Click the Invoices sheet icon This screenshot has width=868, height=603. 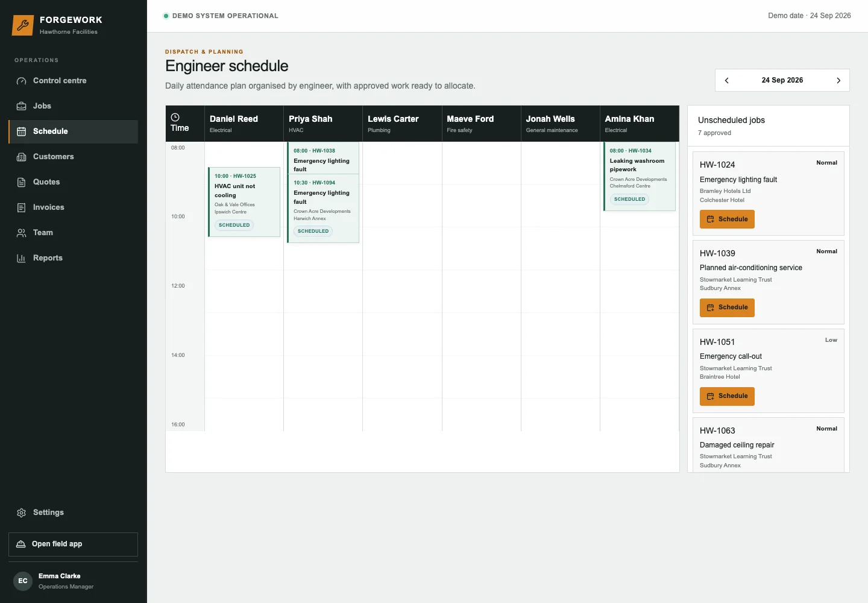(21, 207)
